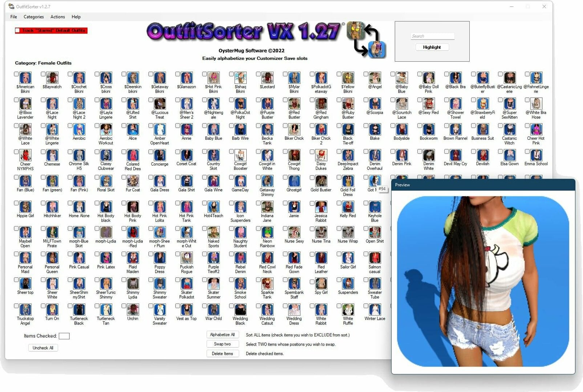Click the OutfitSorter swap logo icon
This screenshot has height=392, width=583.
click(366, 40)
